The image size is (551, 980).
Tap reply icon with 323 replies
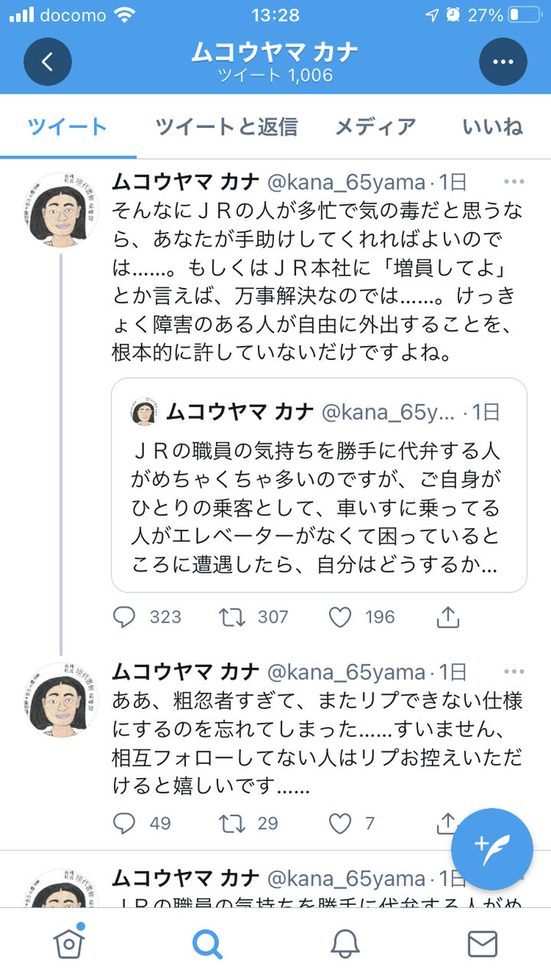pos(124,617)
